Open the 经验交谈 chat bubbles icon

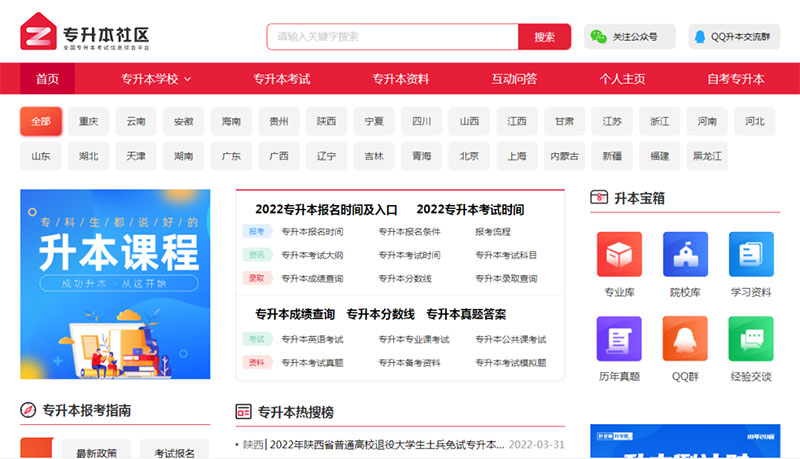(750, 338)
